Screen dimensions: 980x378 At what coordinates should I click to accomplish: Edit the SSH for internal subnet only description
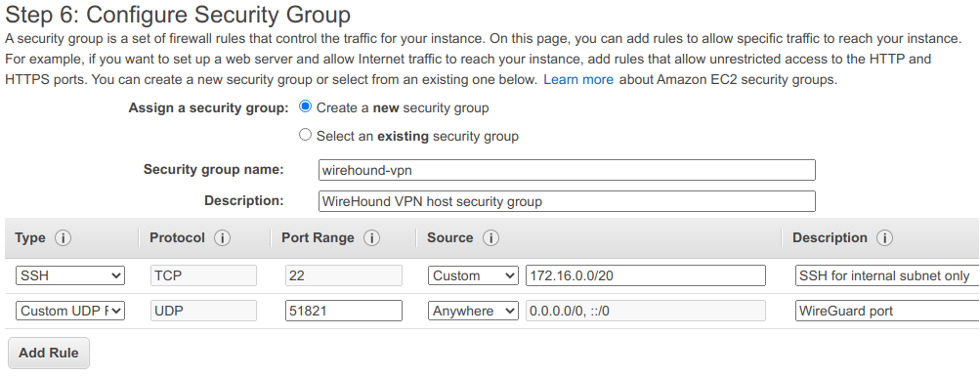(887, 275)
